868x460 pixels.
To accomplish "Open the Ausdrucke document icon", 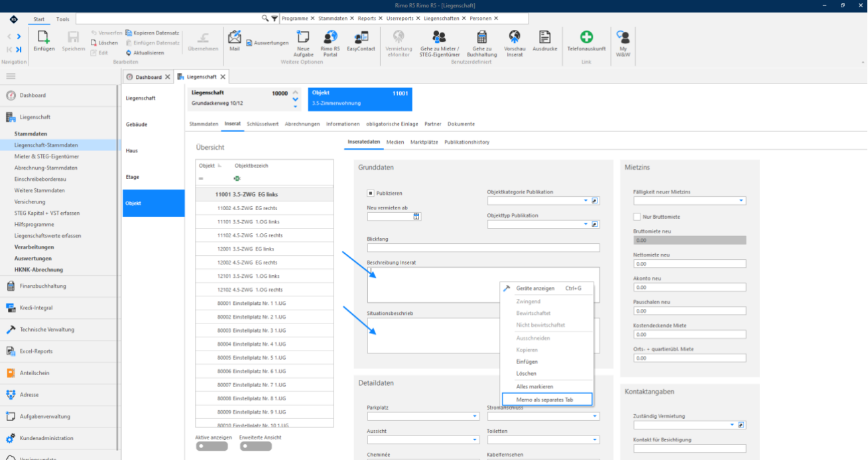I will coord(545,36).
